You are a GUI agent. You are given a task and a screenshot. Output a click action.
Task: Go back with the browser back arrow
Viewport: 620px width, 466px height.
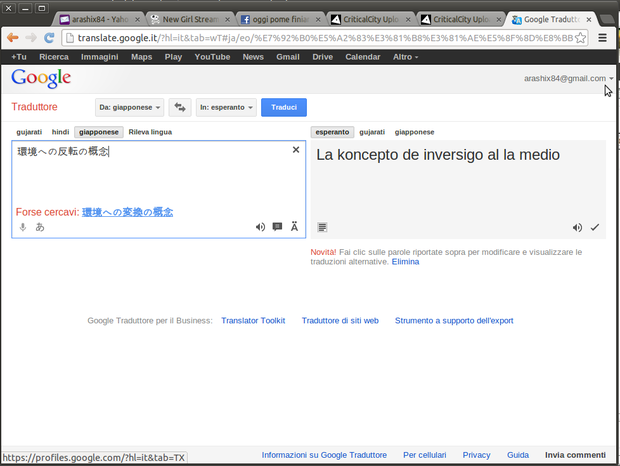point(13,38)
